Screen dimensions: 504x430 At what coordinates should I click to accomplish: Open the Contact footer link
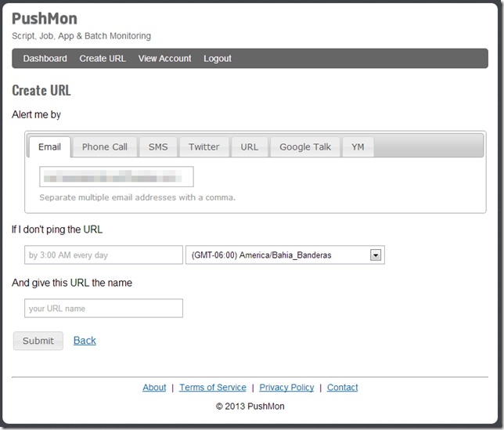click(342, 387)
